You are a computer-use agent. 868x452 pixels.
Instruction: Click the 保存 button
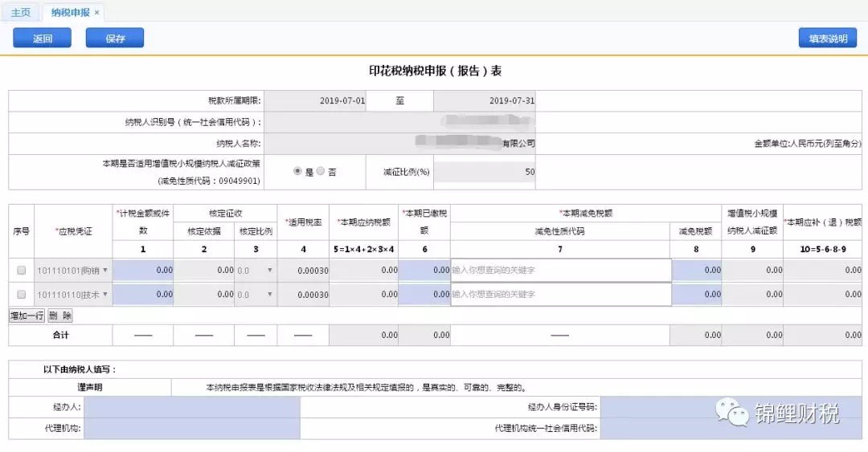click(x=115, y=38)
